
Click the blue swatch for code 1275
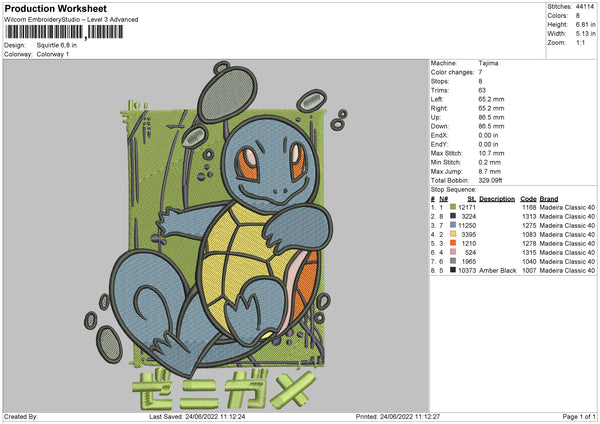coord(453,225)
